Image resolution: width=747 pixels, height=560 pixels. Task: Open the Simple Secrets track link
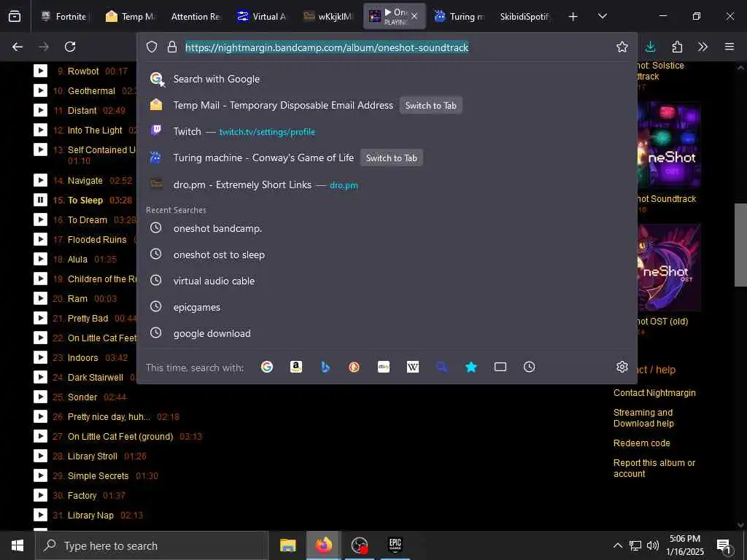pos(98,475)
